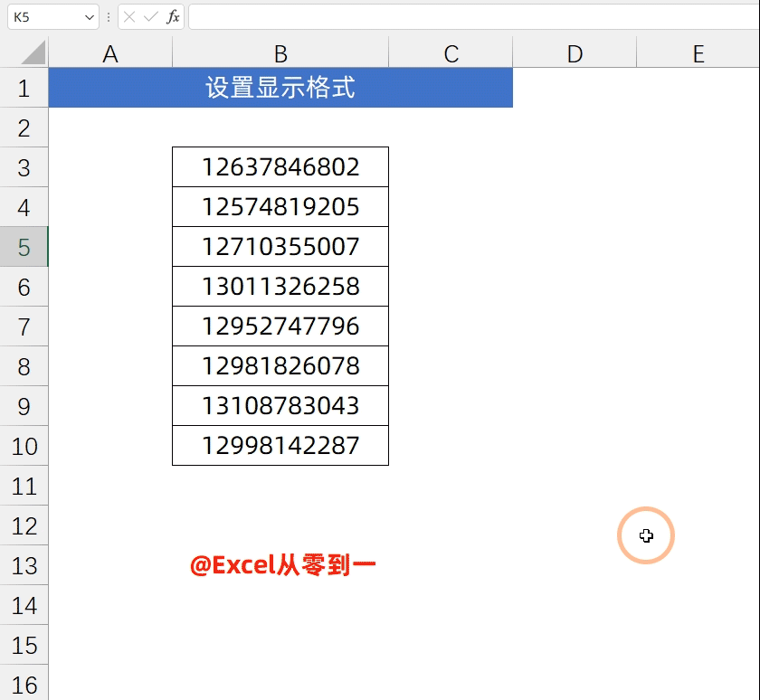Click the formula bar input field

point(474,17)
